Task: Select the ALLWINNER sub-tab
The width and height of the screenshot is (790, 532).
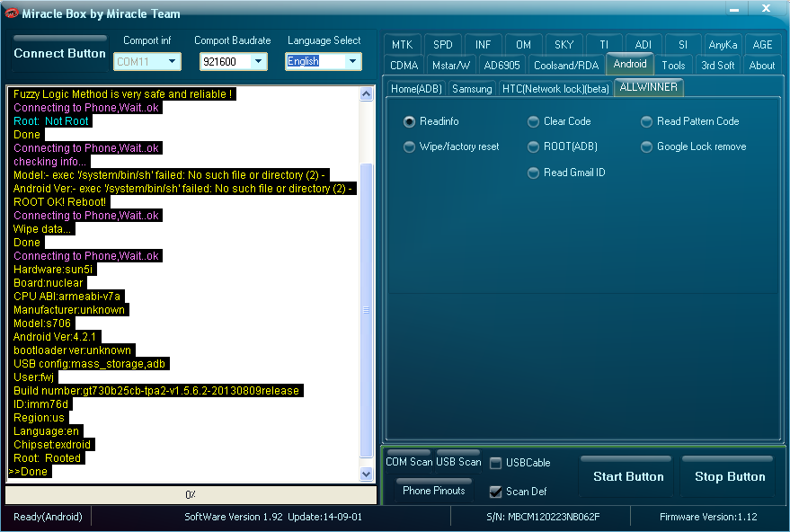Action: pos(648,87)
